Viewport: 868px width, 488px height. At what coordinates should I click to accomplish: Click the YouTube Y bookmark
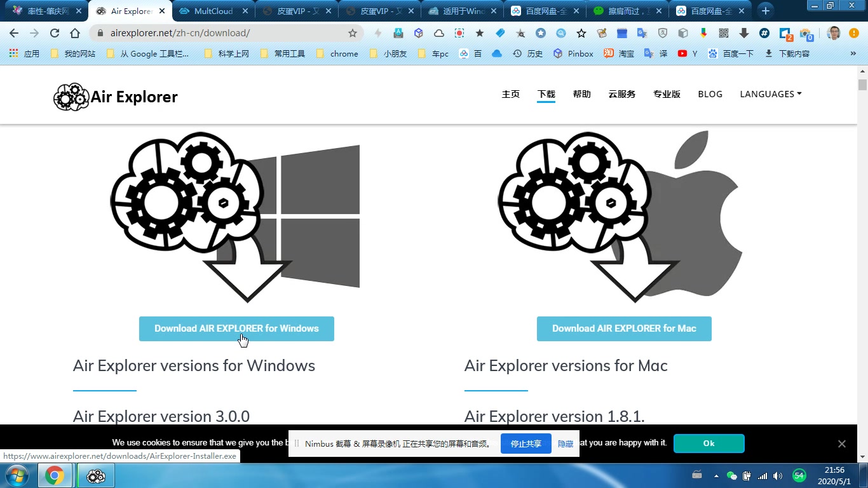click(688, 54)
